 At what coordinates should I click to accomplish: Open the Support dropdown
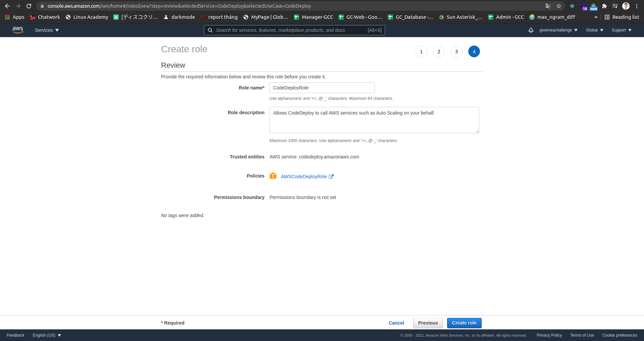pos(621,30)
